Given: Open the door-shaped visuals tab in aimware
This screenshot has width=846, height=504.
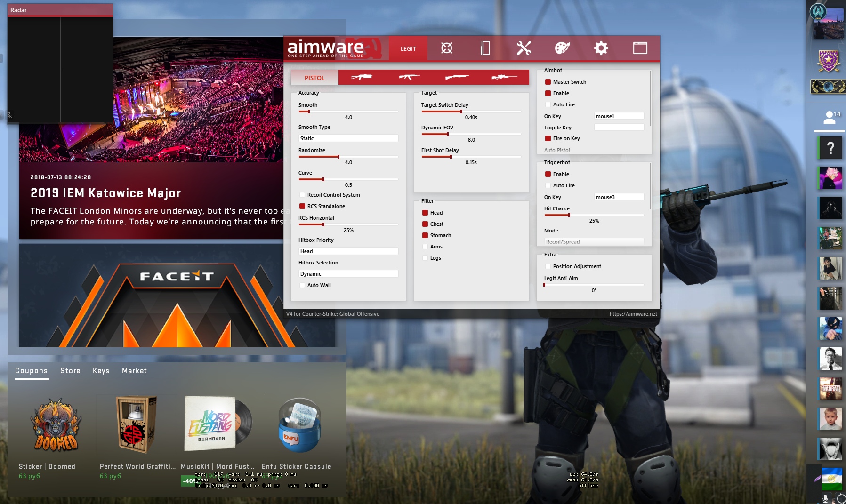Looking at the screenshot, I should coord(485,48).
